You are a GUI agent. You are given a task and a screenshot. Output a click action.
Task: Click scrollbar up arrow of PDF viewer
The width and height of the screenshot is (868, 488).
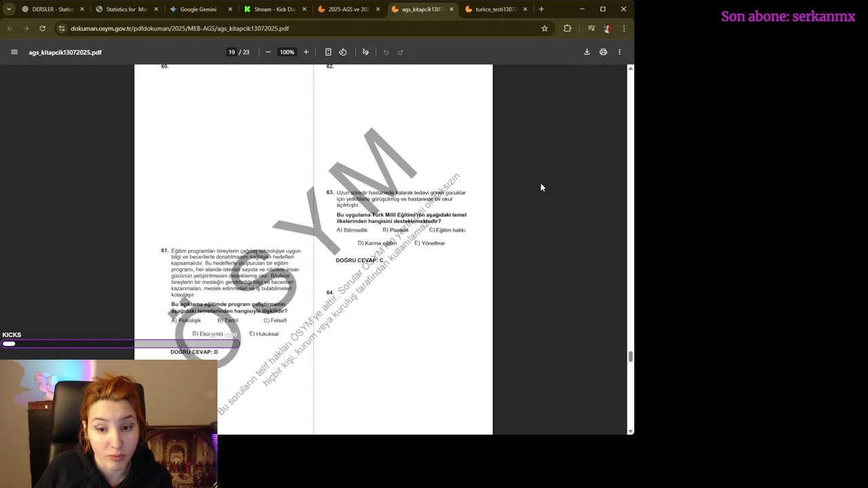[x=631, y=68]
